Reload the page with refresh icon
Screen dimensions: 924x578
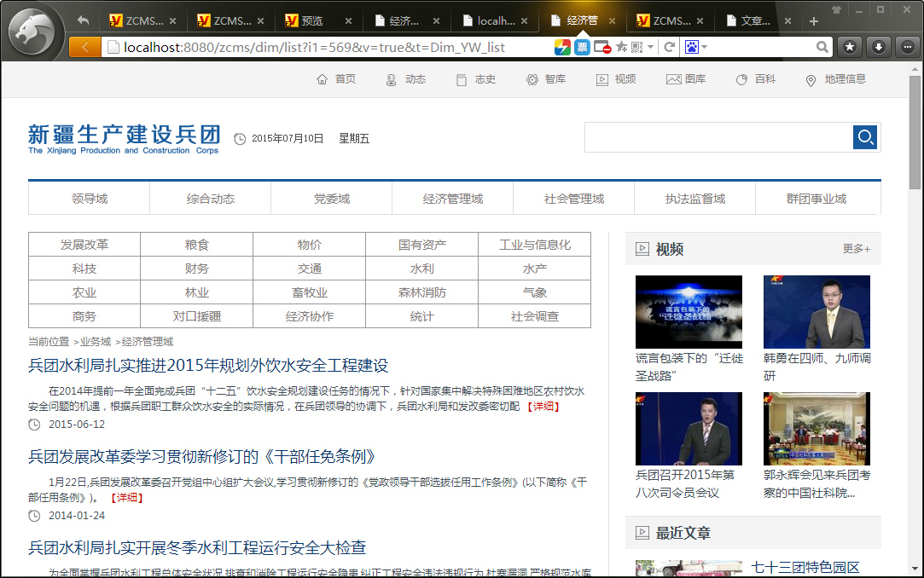pyautogui.click(x=670, y=47)
